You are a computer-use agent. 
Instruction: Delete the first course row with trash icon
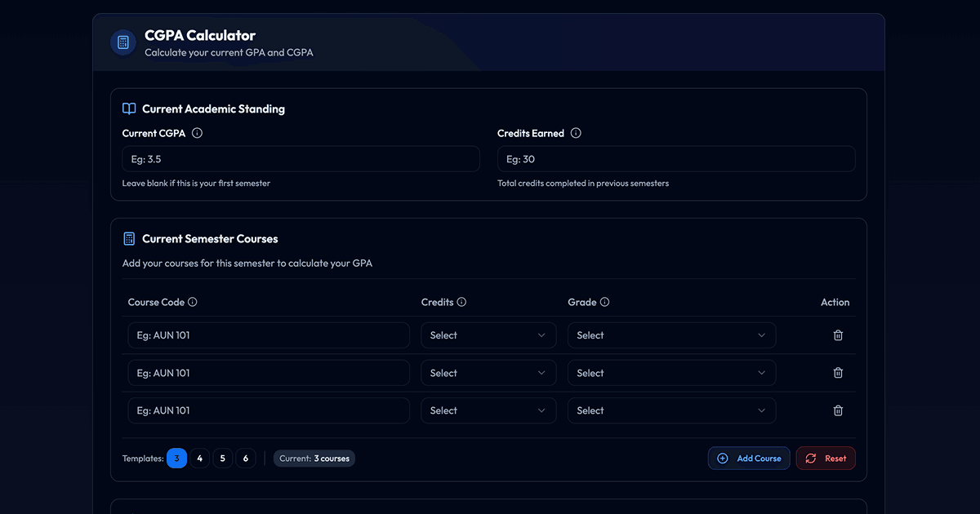coord(838,335)
